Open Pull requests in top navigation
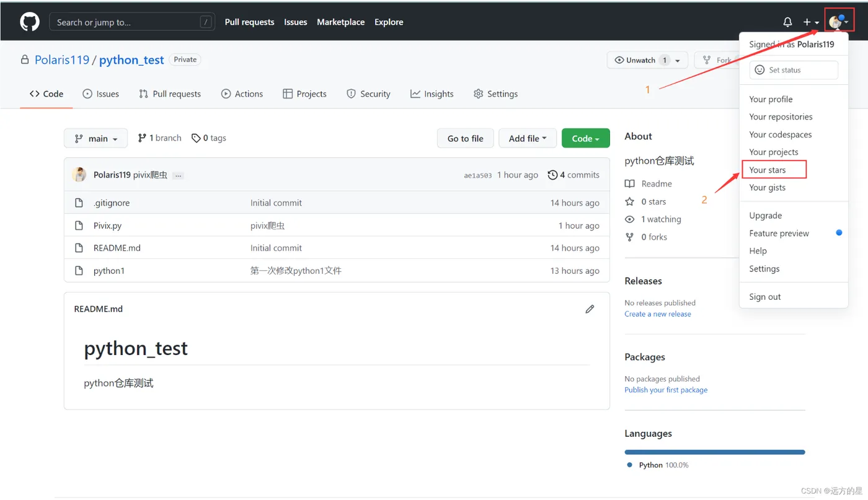 click(x=249, y=22)
